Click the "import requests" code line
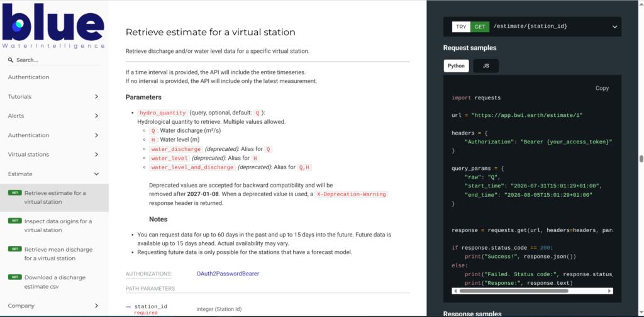644x317 pixels. tap(476, 98)
